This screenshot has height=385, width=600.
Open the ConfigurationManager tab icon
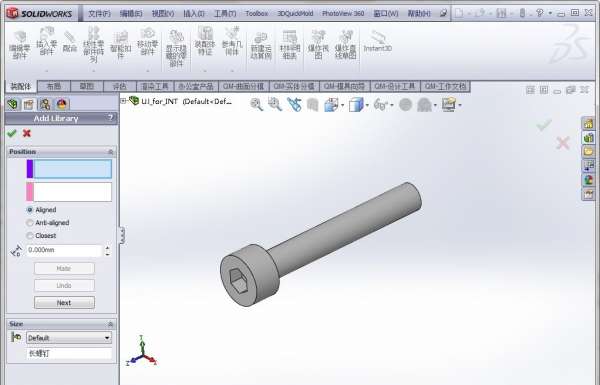45,104
